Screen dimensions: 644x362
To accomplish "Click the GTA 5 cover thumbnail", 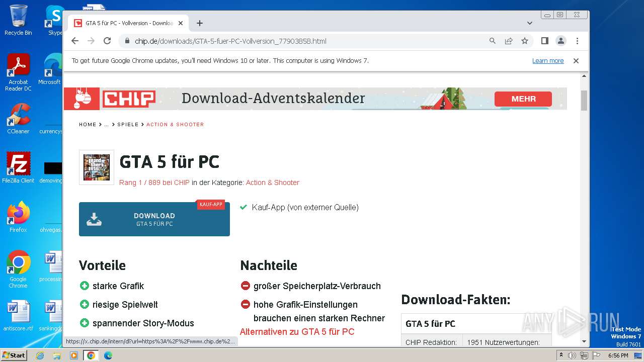I will pos(97,167).
